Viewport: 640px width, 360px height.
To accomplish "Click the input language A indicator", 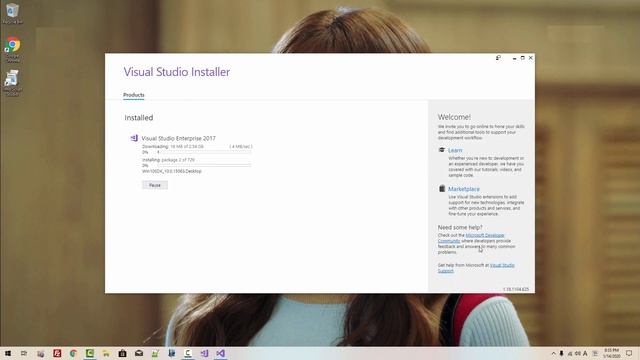I will [585, 353].
